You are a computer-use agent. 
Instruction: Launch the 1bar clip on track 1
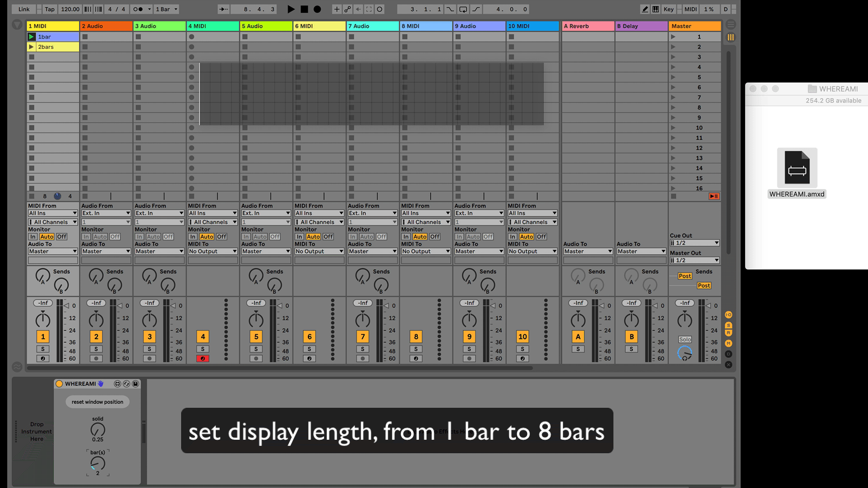click(31, 36)
